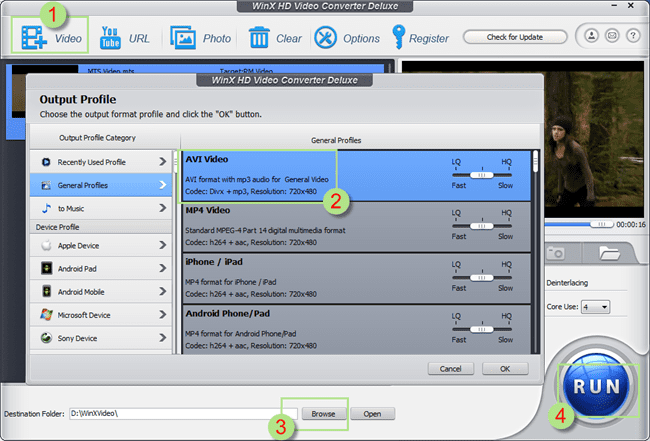
Task: Click OK in Output Profile dialog
Action: [x=505, y=368]
